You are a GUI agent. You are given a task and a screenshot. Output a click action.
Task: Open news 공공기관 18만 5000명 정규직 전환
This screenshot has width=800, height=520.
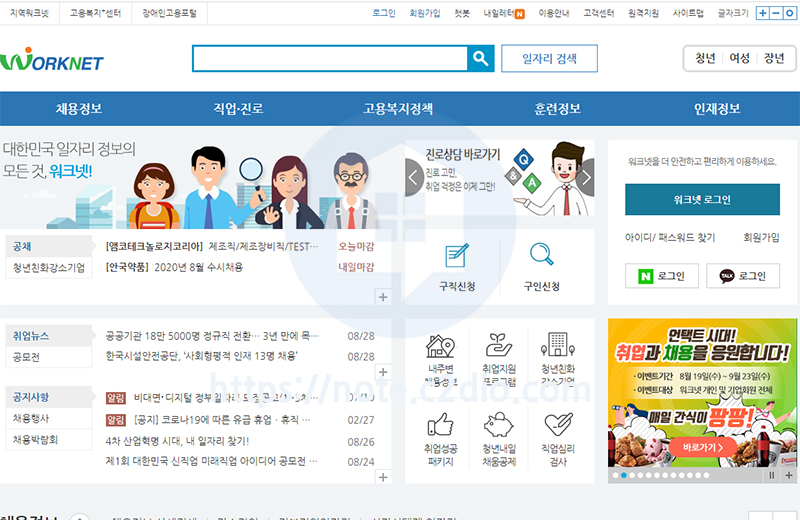point(212,336)
